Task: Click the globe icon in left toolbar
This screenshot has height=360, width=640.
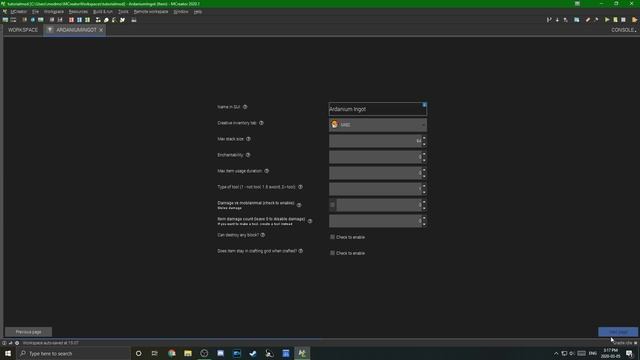Action: (x=33, y=20)
